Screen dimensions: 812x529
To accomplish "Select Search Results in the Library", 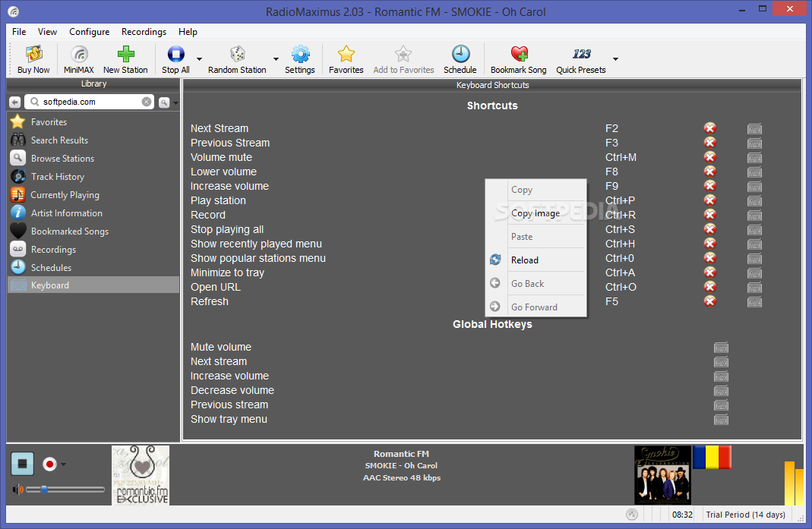I will (93, 140).
